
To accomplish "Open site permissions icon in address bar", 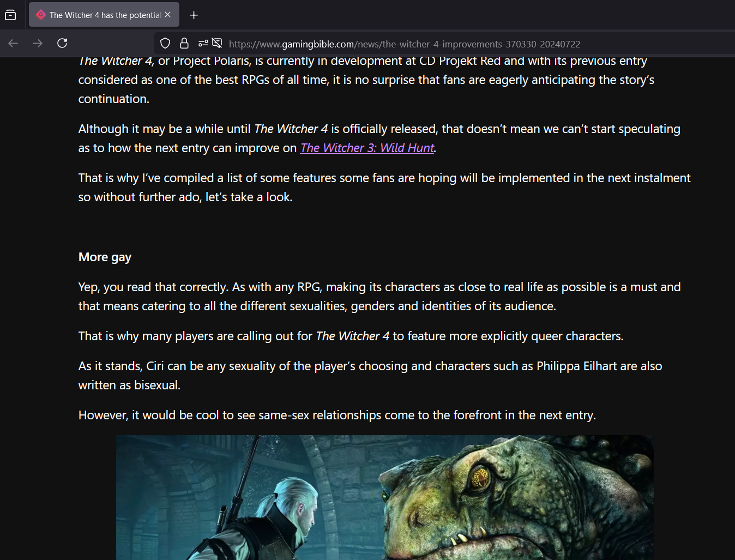I will [x=203, y=44].
